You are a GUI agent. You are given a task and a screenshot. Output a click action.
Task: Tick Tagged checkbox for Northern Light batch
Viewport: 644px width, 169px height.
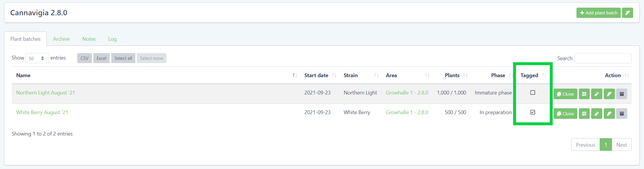click(x=533, y=93)
